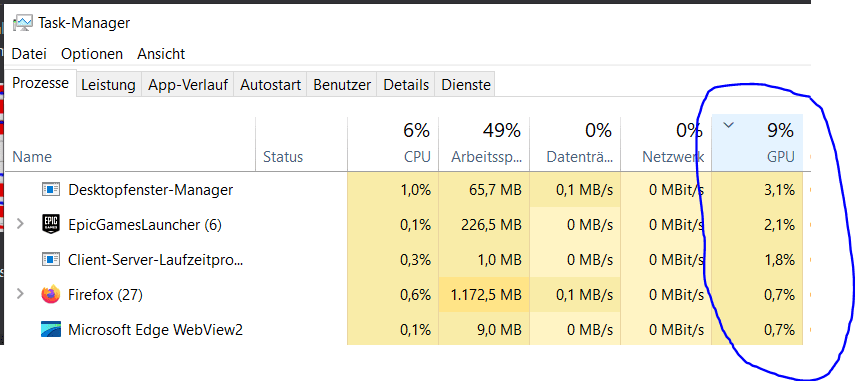Image resolution: width=855 pixels, height=381 pixels.
Task: Click the Microsoft Edge WebView2 icon
Action: click(x=51, y=329)
